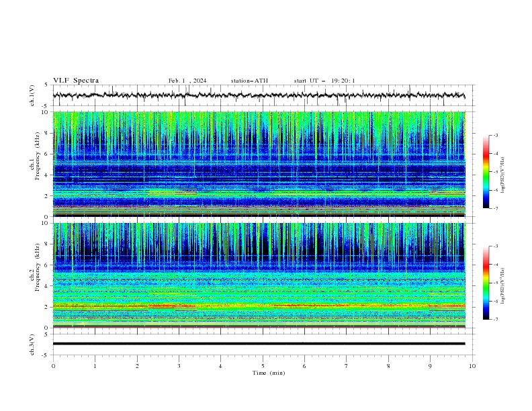Click the "log(PSD)(V²/Hz)" label by ch.2 color bar

pyautogui.click(x=503, y=286)
